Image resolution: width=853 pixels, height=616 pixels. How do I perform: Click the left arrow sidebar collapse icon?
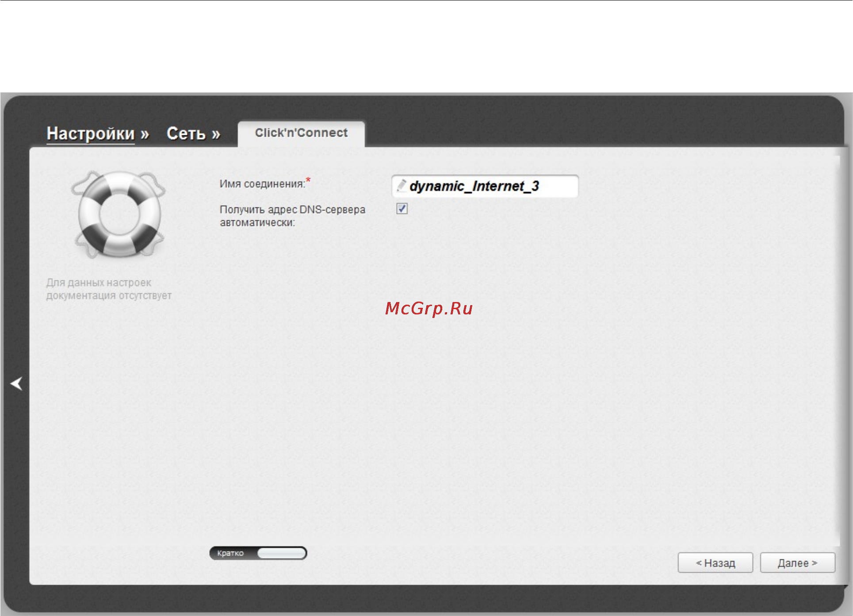pyautogui.click(x=17, y=383)
